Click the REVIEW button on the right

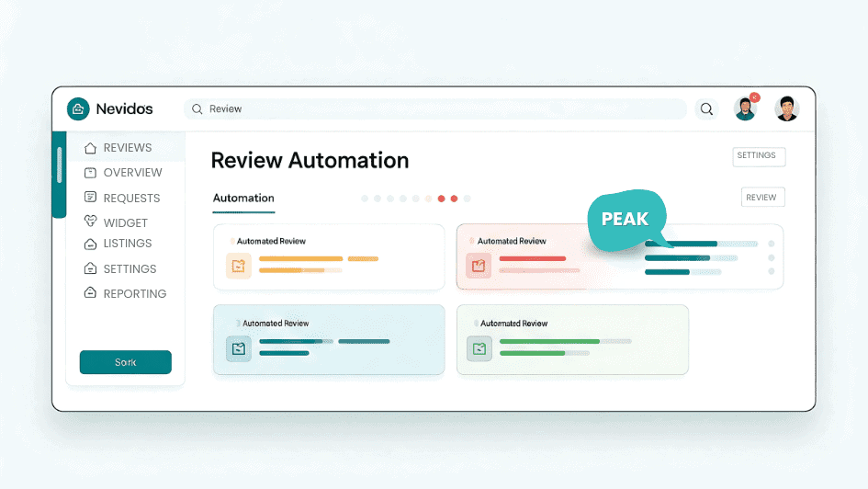(762, 197)
